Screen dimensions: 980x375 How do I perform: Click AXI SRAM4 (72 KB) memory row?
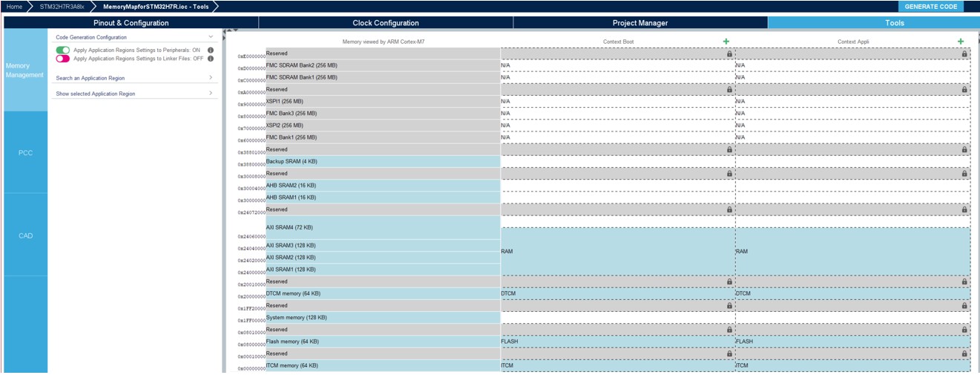[x=383, y=227]
